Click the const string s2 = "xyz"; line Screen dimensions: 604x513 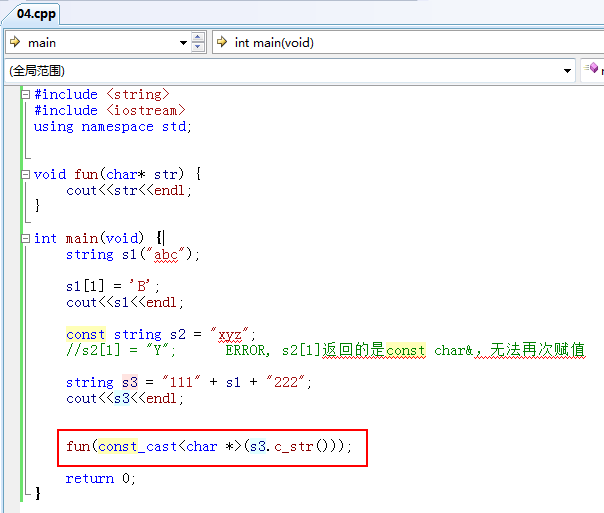160,335
